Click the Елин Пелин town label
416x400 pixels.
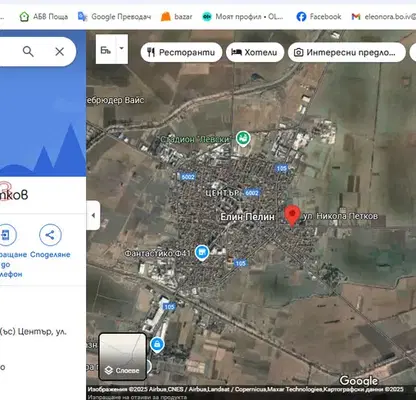click(247, 217)
